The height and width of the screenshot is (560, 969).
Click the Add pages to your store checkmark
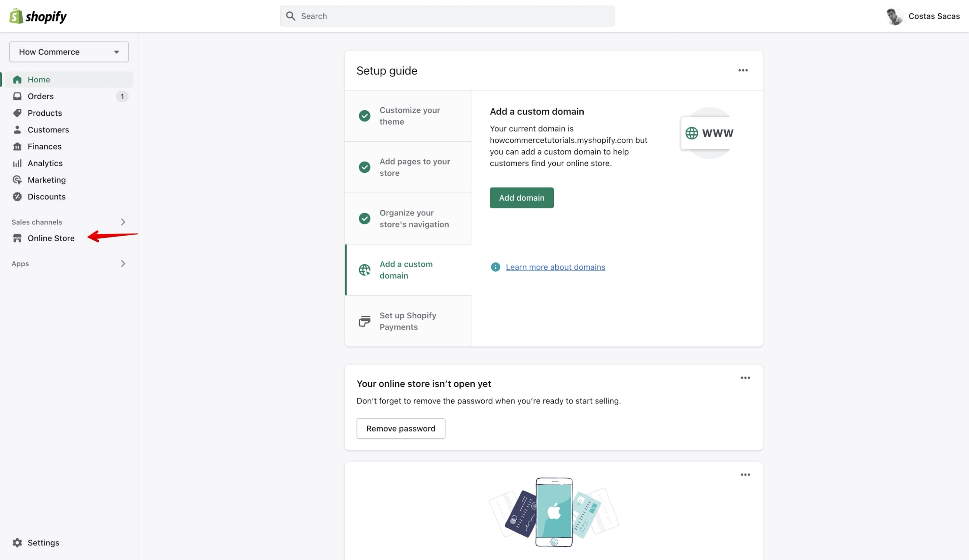pyautogui.click(x=365, y=167)
